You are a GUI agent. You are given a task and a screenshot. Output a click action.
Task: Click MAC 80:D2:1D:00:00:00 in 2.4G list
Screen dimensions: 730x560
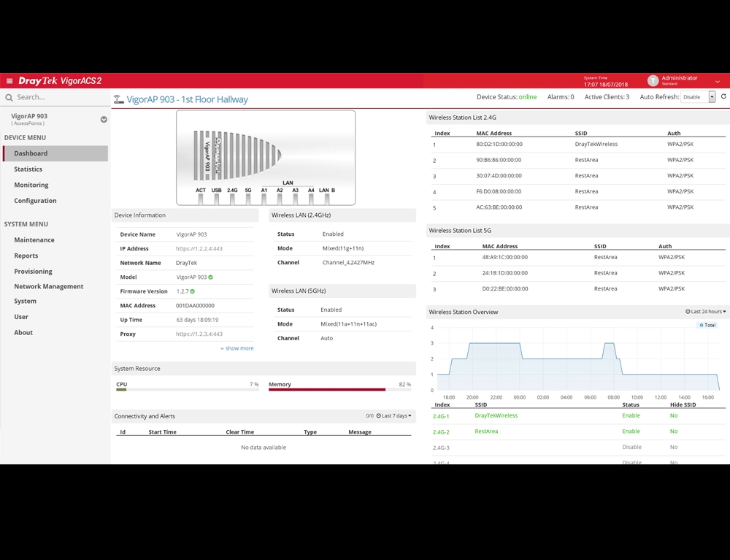click(499, 145)
